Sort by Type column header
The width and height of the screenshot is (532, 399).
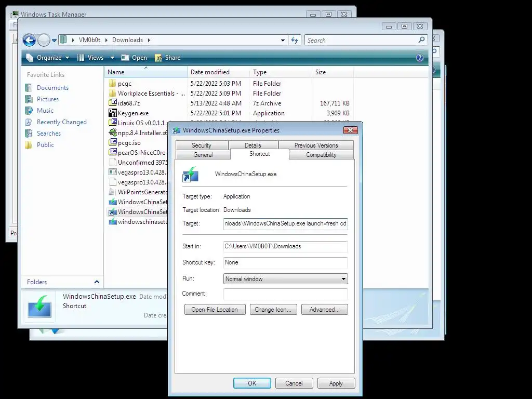click(x=281, y=72)
